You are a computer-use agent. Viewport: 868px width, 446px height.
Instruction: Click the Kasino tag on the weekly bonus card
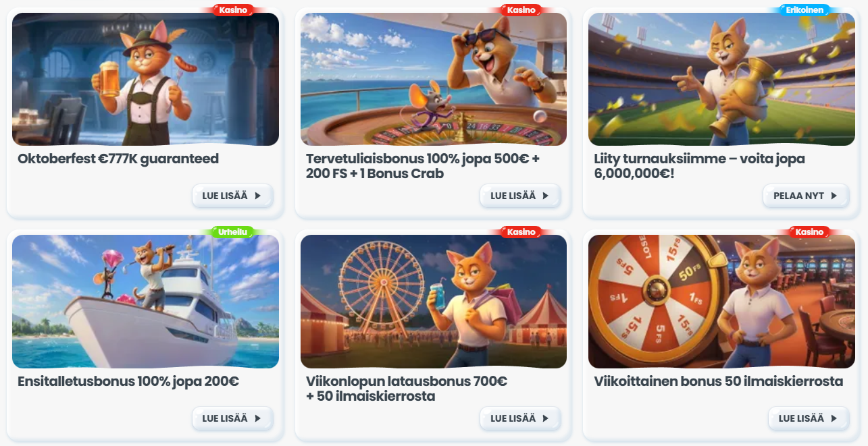pos(809,231)
